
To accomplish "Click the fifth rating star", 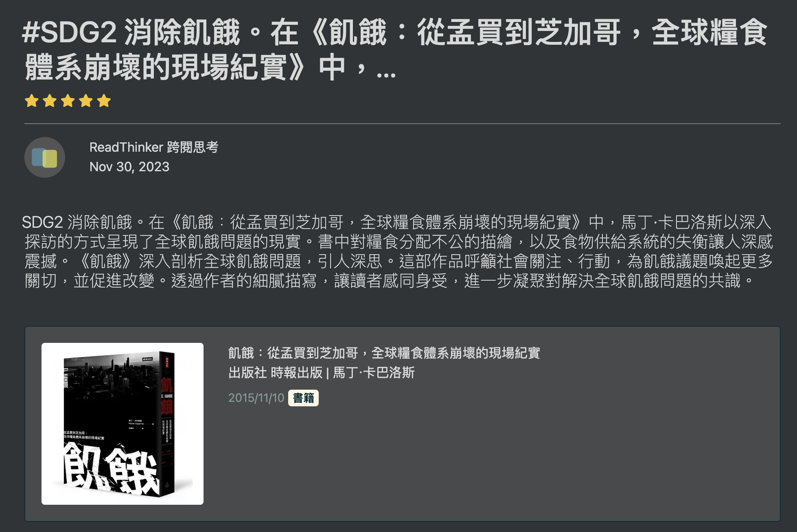I will tap(104, 100).
